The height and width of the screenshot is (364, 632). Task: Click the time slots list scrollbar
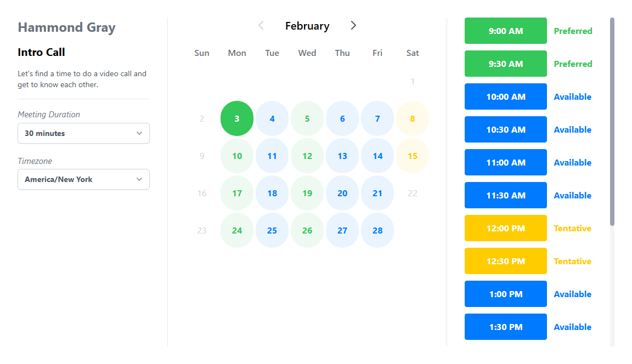(612, 122)
